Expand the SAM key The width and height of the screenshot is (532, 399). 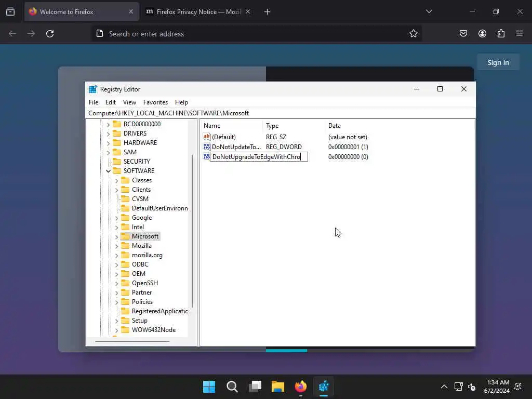click(108, 152)
